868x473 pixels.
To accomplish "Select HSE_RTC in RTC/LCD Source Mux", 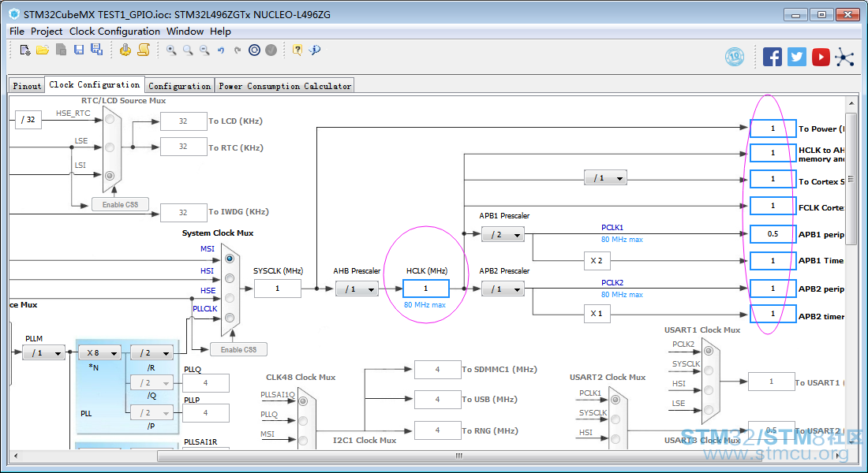I will click(x=110, y=119).
